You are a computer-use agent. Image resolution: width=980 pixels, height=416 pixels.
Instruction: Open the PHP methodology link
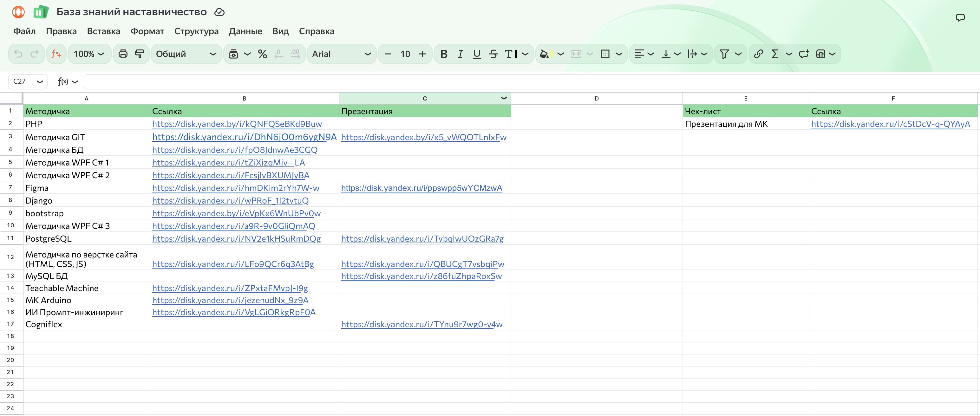click(237, 124)
